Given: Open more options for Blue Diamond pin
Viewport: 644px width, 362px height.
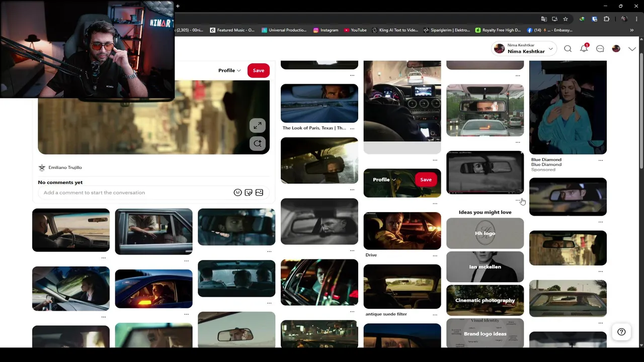Looking at the screenshot, I should point(601,160).
